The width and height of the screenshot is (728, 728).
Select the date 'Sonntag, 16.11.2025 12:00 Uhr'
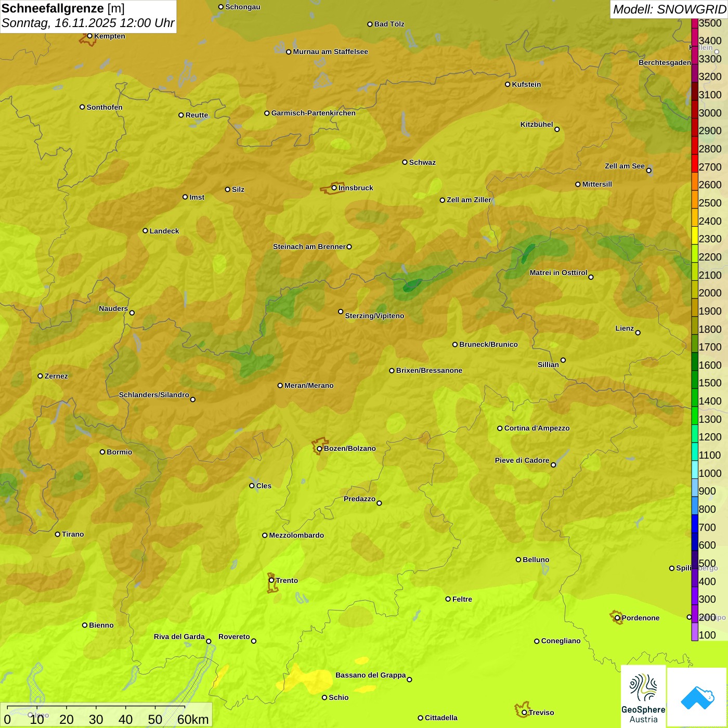click(88, 23)
